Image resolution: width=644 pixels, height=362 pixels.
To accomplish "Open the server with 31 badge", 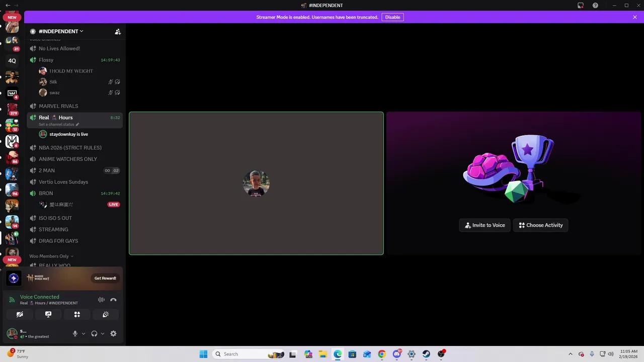I will click(12, 43).
